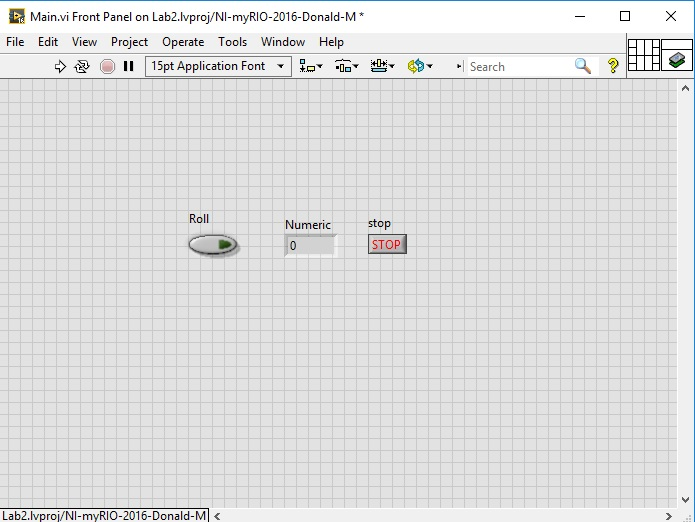This screenshot has height=522, width=695.
Task: Show Context Help with question mark icon
Action: pos(613,66)
